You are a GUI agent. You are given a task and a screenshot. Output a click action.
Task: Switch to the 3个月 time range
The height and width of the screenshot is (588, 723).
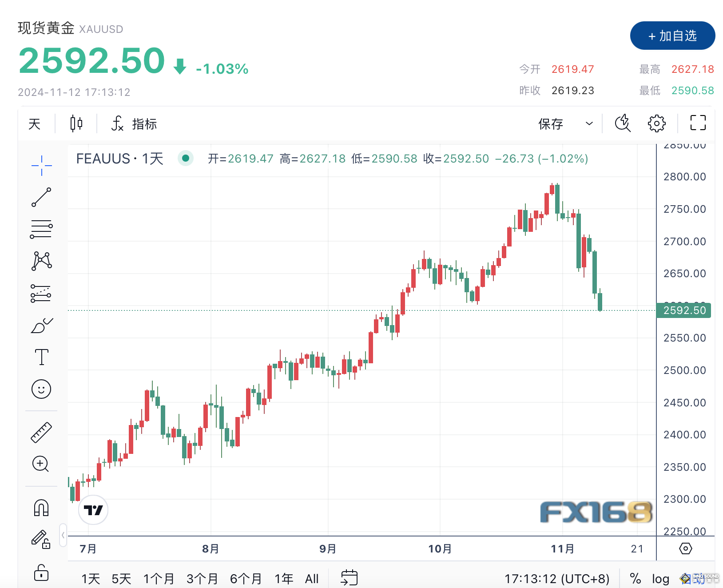click(202, 579)
